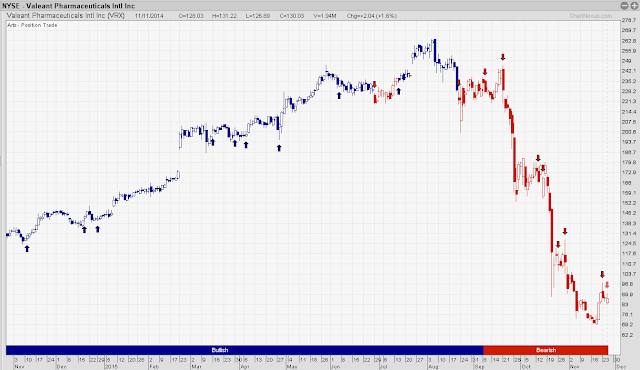
Task: Click the Jun month label on time axis
Action: [x=335, y=366]
